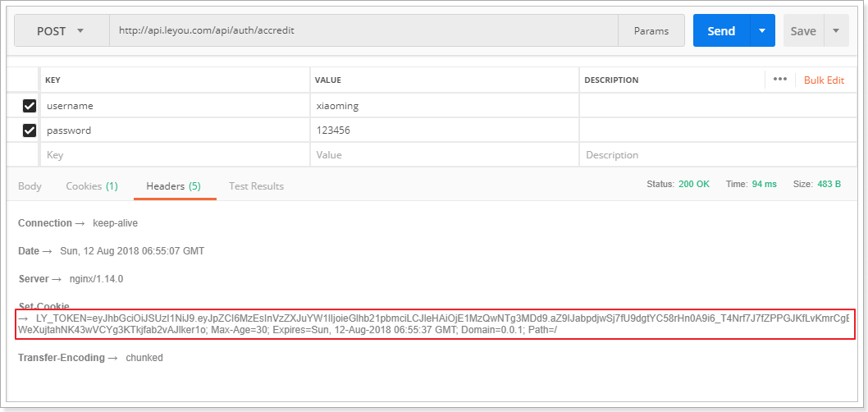The height and width of the screenshot is (412, 868).
Task: Save the request
Action: click(803, 31)
